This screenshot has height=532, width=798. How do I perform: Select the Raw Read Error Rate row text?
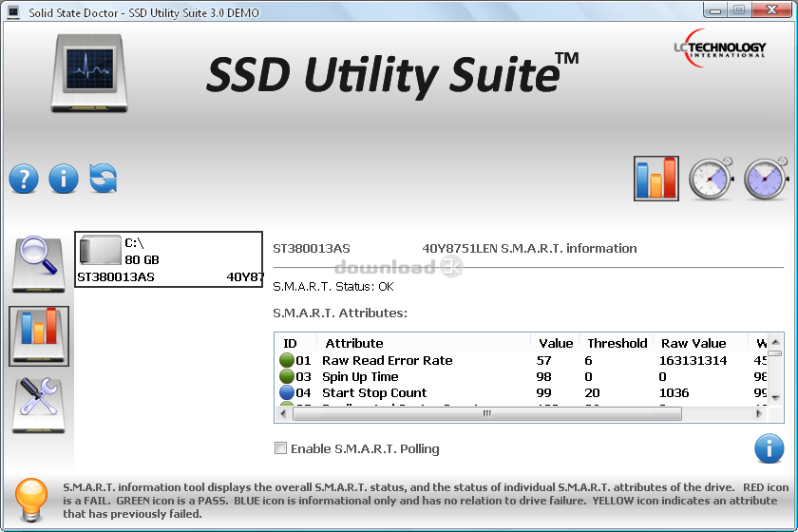388,360
